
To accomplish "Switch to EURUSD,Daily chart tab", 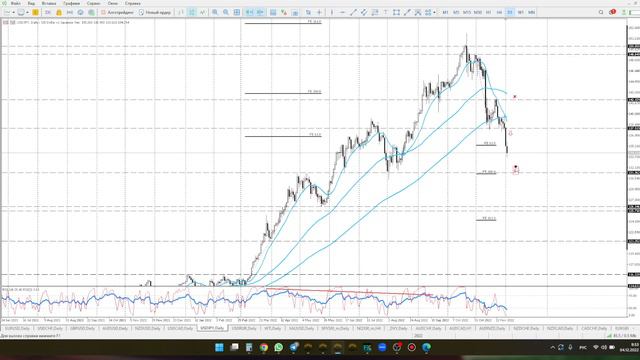I will click(x=17, y=328).
